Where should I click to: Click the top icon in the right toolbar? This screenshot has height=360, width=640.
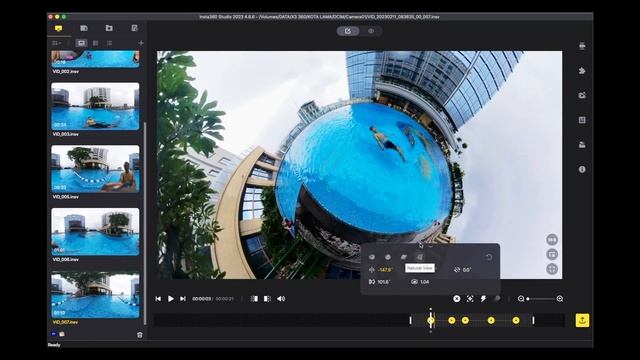(582, 46)
